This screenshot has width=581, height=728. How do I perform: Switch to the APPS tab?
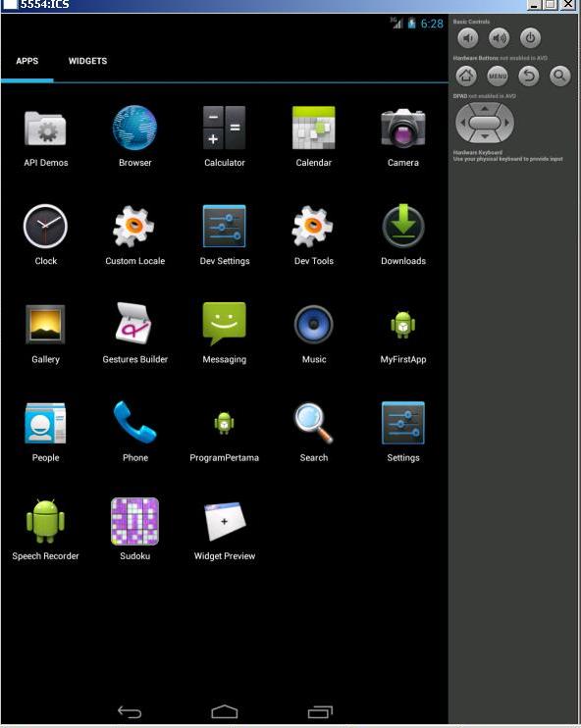click(26, 61)
